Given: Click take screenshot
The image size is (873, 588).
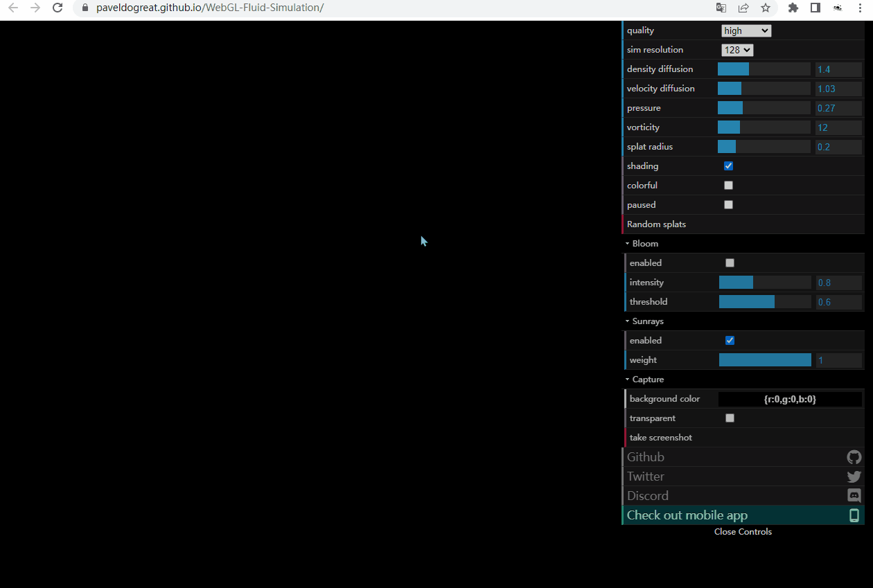Looking at the screenshot, I should tap(745, 438).
